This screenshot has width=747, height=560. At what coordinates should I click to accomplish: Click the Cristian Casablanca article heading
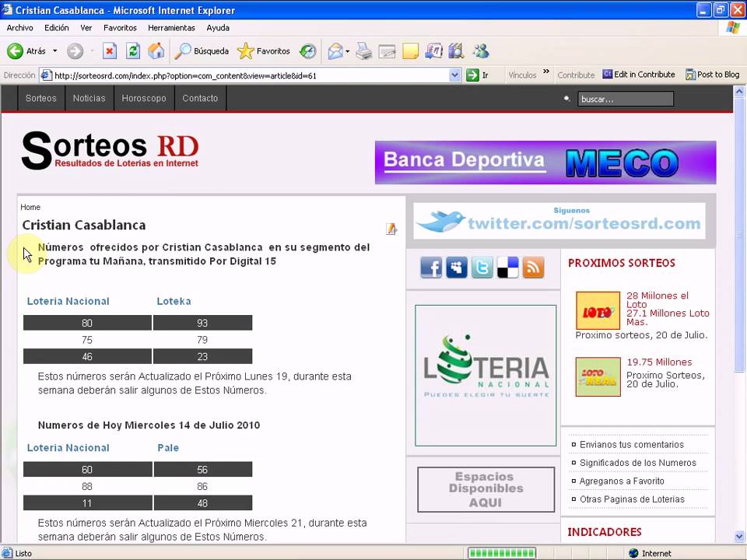coord(84,225)
